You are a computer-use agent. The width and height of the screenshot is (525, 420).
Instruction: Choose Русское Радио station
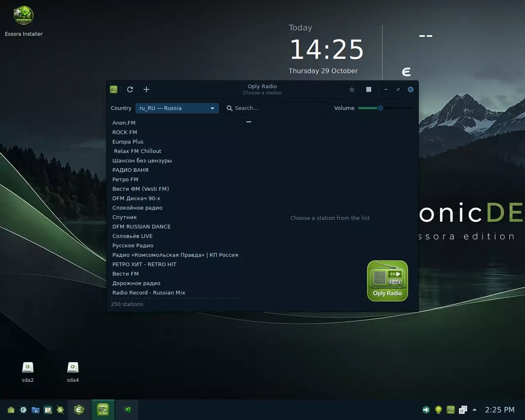[176, 245]
